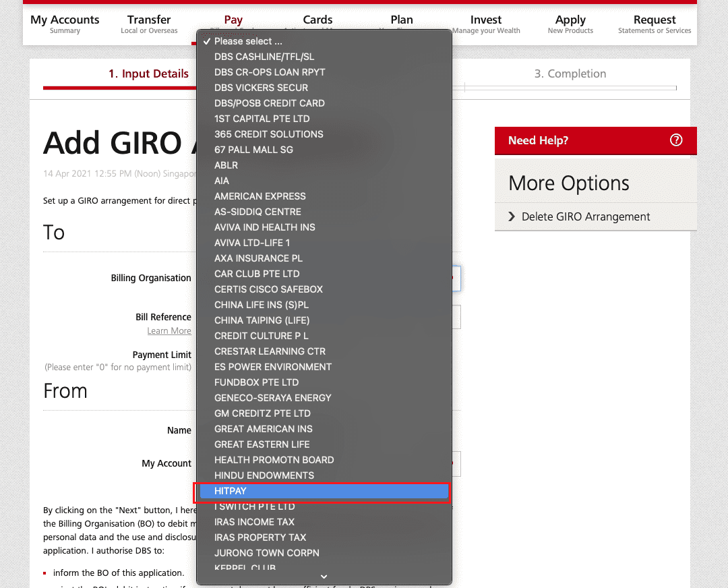728x588 pixels.
Task: Select AVIVA IND HEALTH INS
Action: pyautogui.click(x=324, y=227)
